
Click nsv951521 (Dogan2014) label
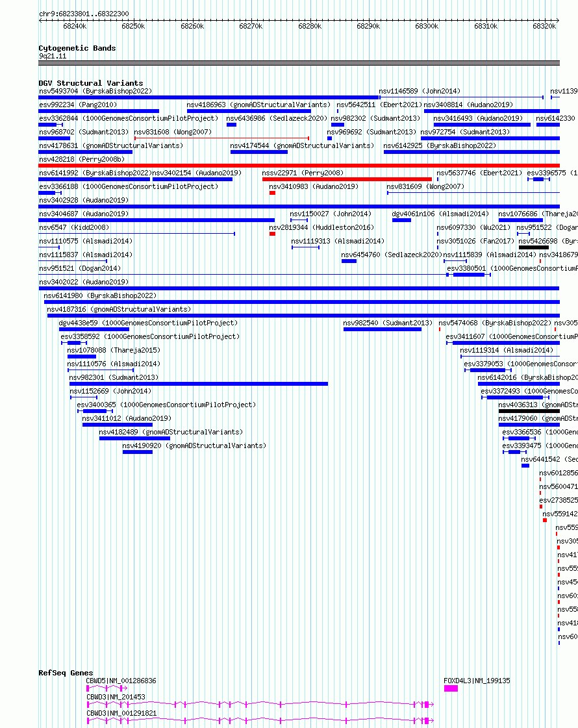click(x=80, y=268)
